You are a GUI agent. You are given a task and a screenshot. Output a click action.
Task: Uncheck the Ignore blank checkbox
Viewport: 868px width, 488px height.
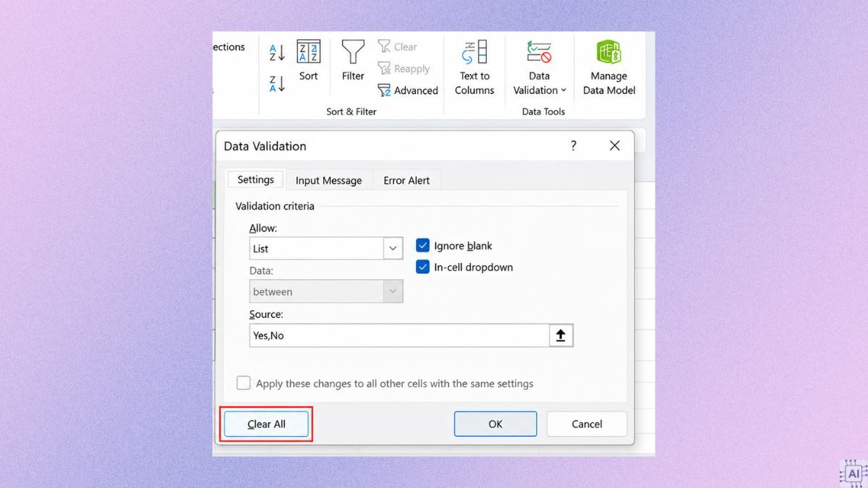(423, 246)
